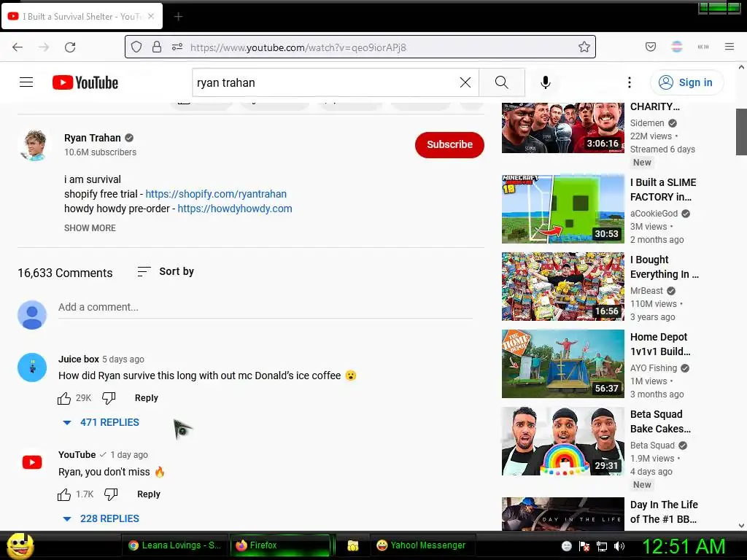
Task: Open the smiley start button
Action: pos(20,545)
